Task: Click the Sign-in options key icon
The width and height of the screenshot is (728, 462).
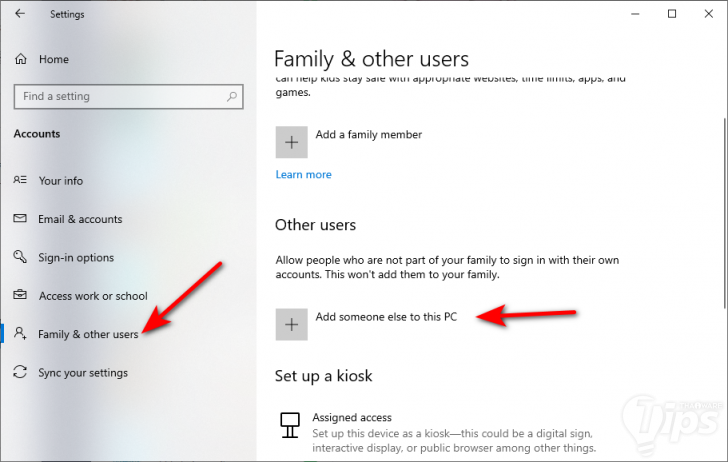Action: pos(20,257)
